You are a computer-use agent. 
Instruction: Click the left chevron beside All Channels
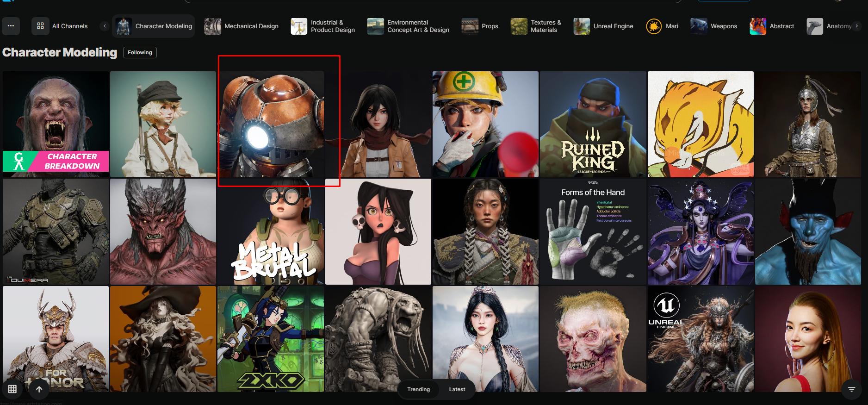(105, 26)
